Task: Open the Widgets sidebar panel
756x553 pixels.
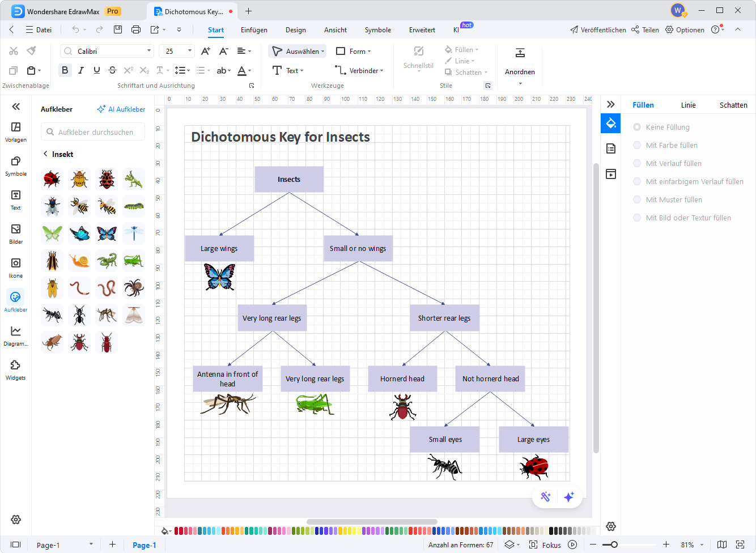Action: 16,369
